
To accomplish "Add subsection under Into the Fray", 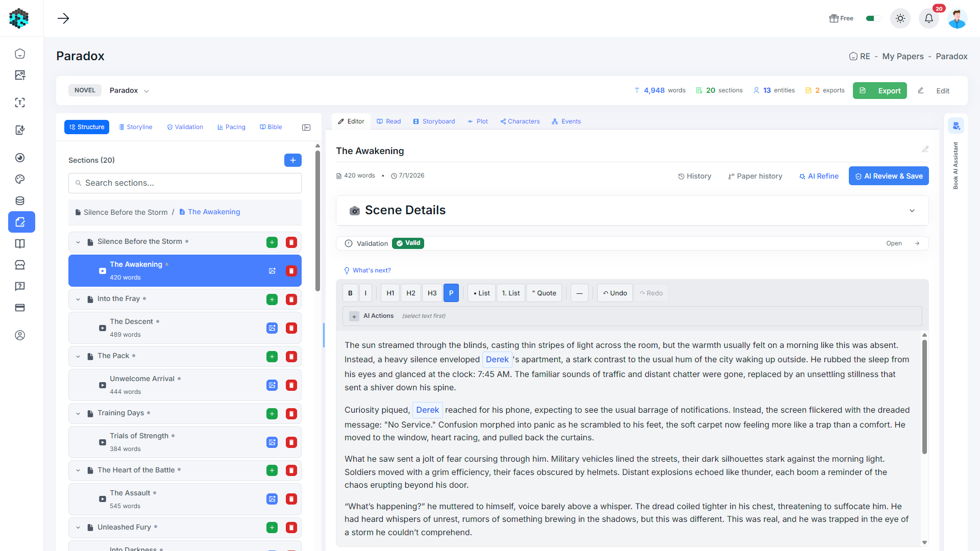I will point(272,299).
